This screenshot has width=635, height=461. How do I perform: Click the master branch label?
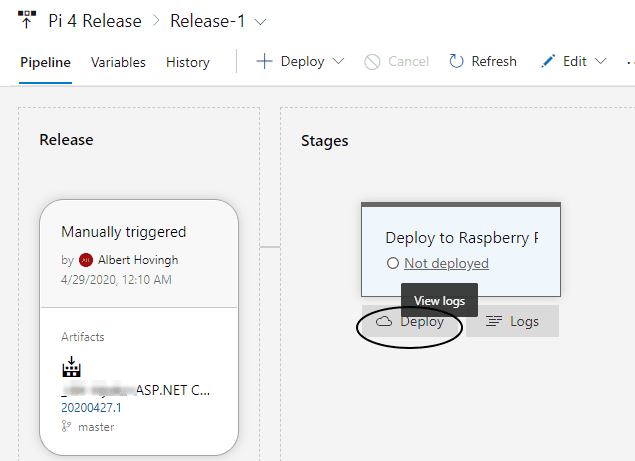(x=96, y=427)
